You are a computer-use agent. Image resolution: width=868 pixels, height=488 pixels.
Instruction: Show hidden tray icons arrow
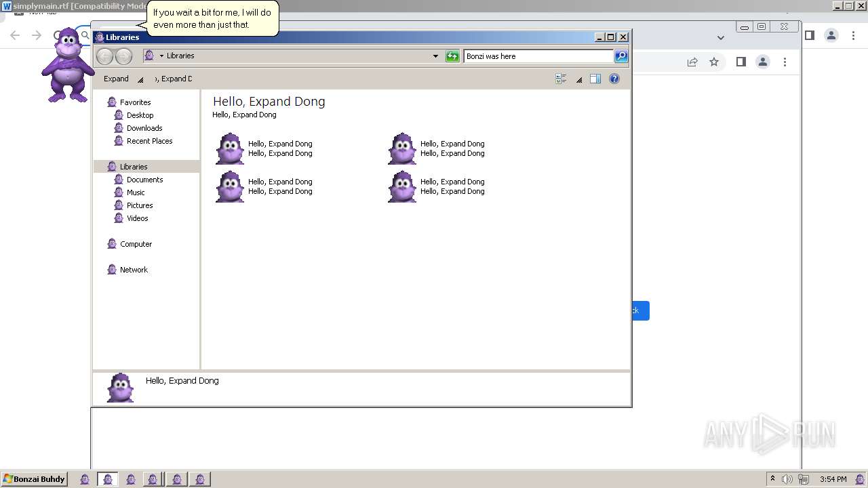tap(772, 479)
